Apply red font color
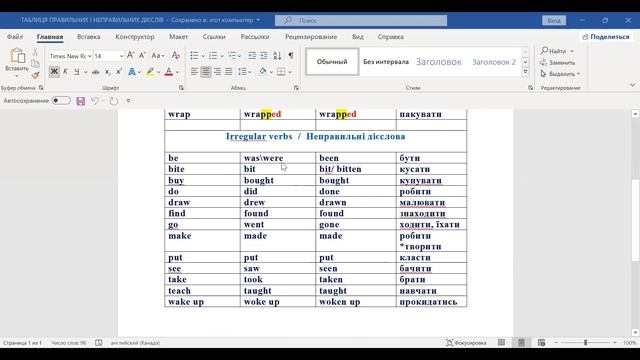 [169, 72]
